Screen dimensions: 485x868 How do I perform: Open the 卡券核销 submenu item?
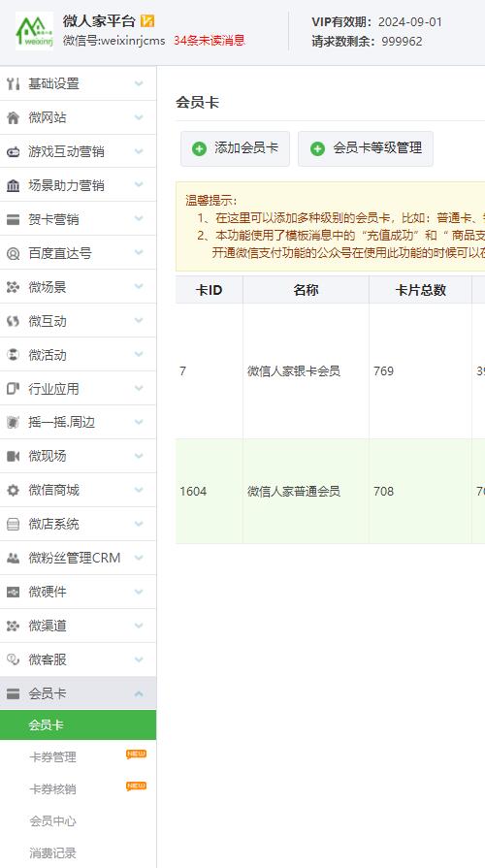click(52, 789)
